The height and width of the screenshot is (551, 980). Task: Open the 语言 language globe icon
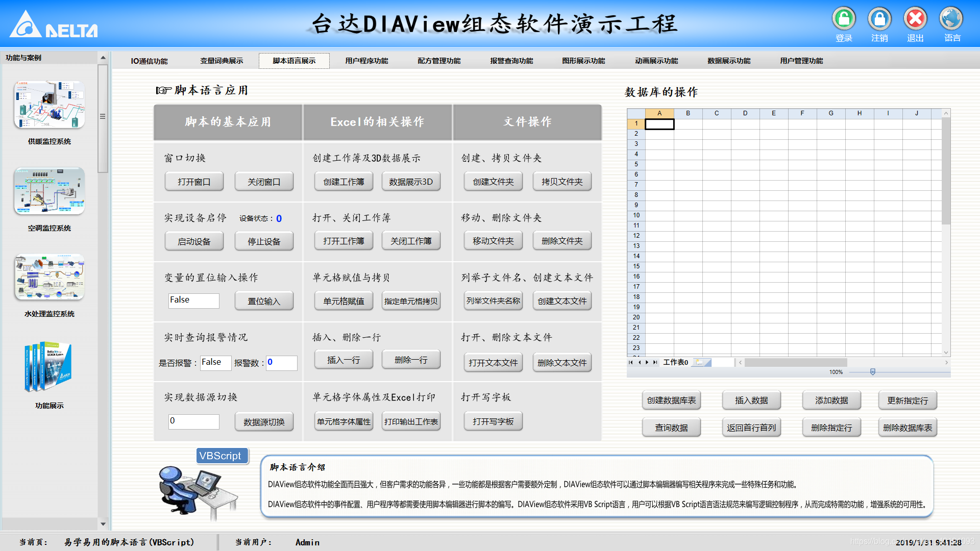coord(951,18)
